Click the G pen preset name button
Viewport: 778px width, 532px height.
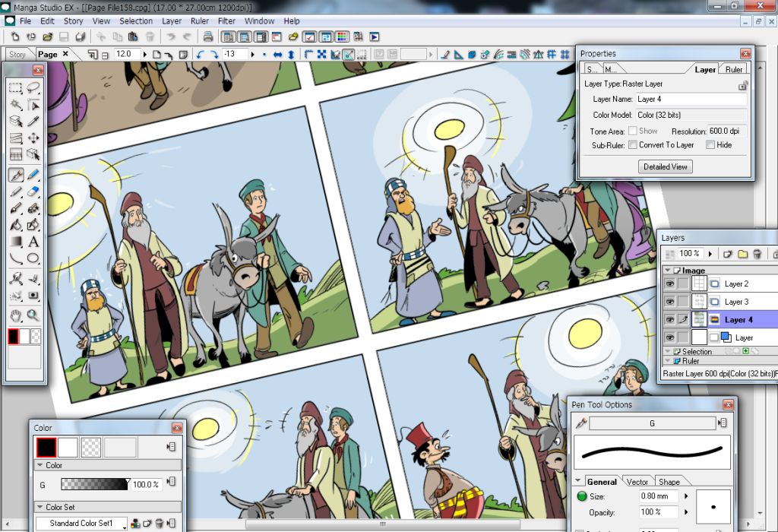652,423
